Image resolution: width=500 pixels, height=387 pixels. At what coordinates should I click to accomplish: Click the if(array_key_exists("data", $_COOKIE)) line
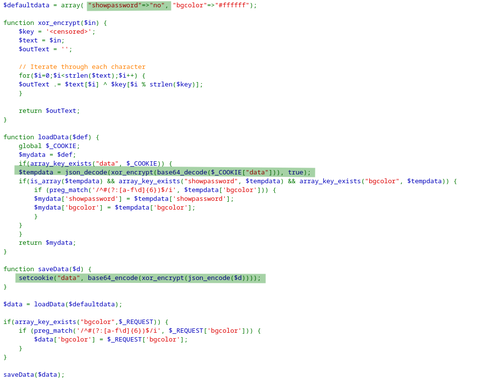95,163
